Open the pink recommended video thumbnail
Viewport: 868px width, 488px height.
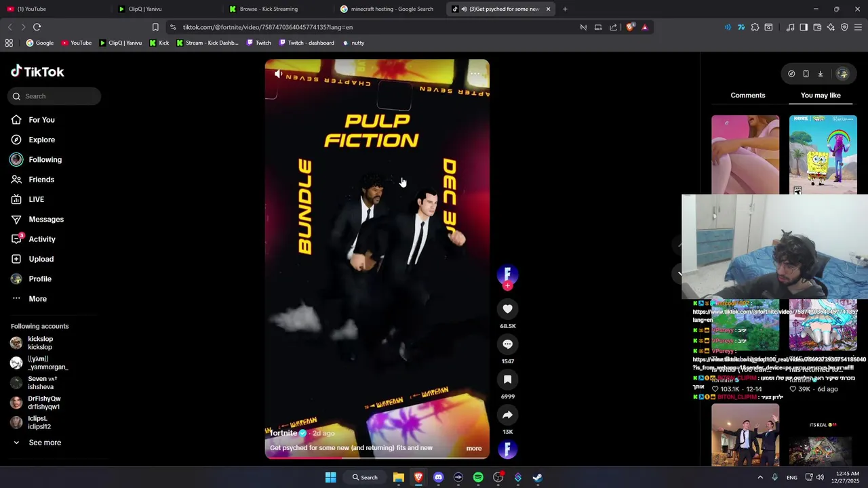[x=745, y=155]
